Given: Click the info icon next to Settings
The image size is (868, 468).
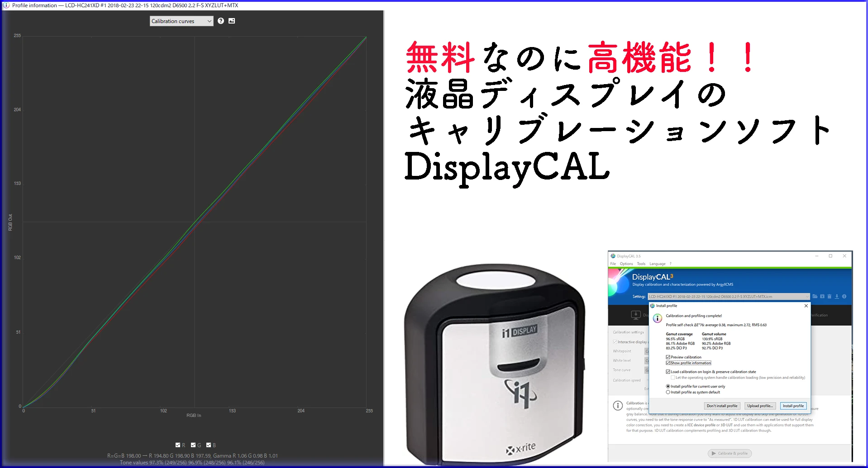Looking at the screenshot, I should 844,297.
